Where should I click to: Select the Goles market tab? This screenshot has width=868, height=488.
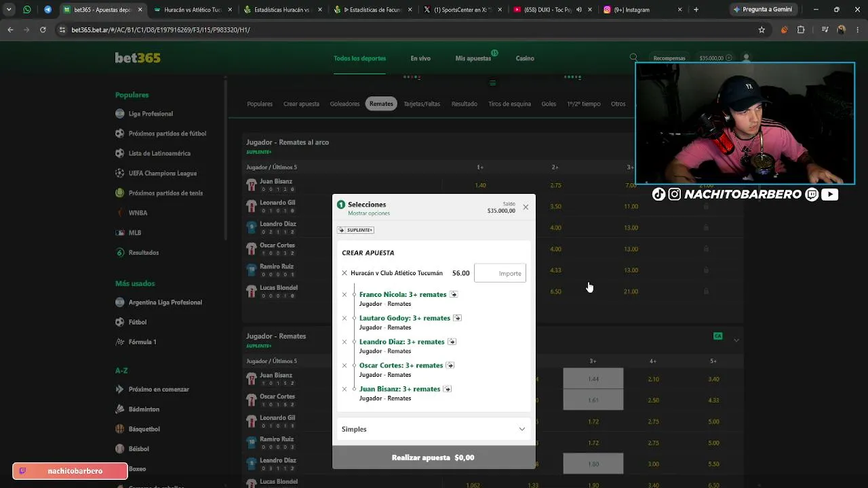(549, 104)
